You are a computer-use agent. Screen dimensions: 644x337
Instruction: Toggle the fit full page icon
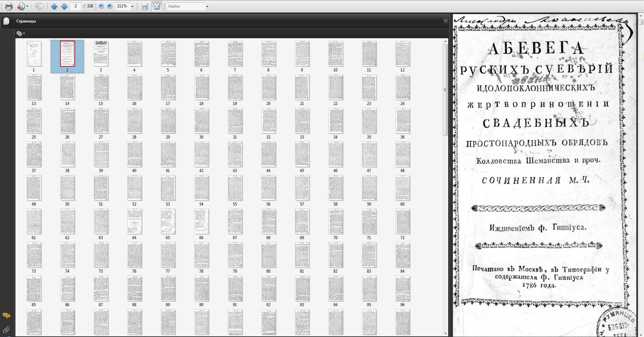tap(157, 6)
